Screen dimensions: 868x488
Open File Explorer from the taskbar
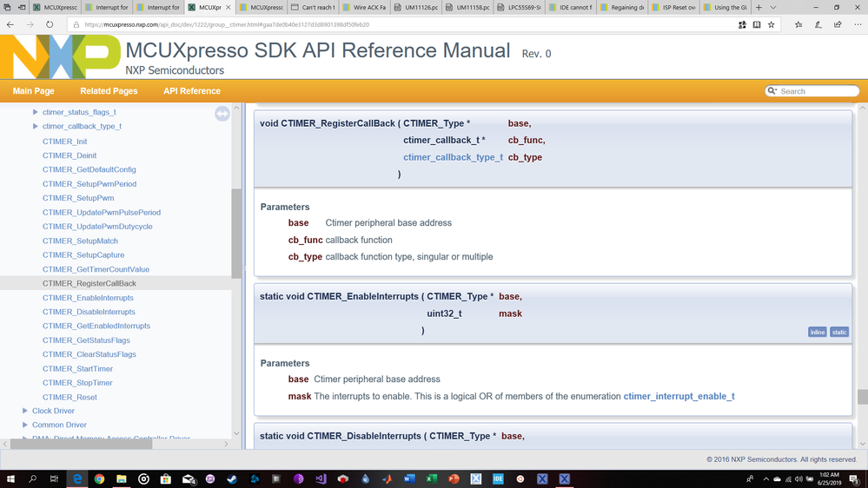[122, 478]
